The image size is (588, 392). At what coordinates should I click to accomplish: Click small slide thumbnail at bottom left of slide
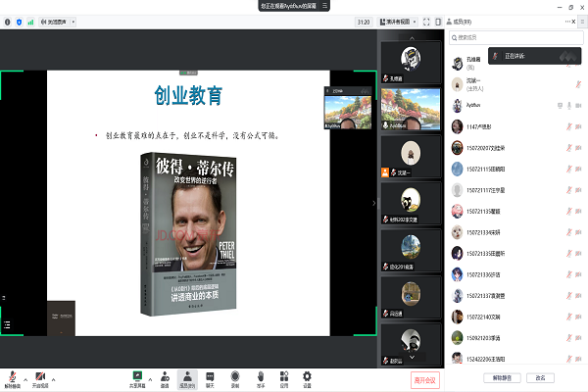coord(61,318)
